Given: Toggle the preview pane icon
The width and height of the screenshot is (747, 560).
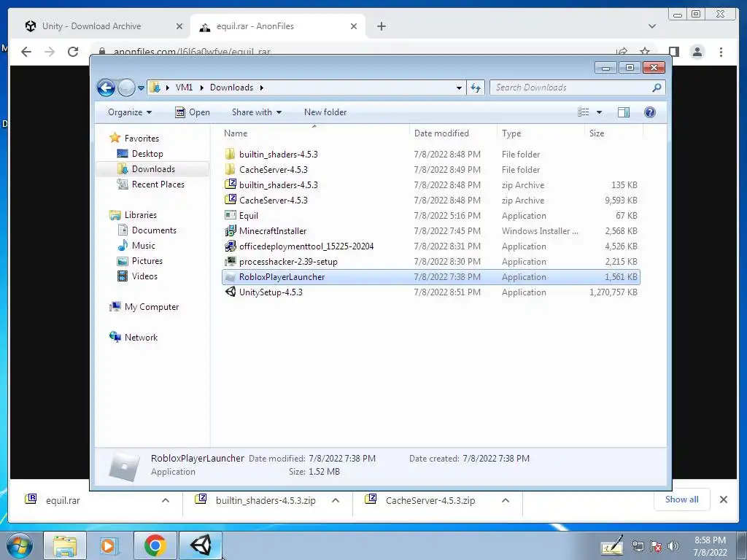Looking at the screenshot, I should (623, 112).
